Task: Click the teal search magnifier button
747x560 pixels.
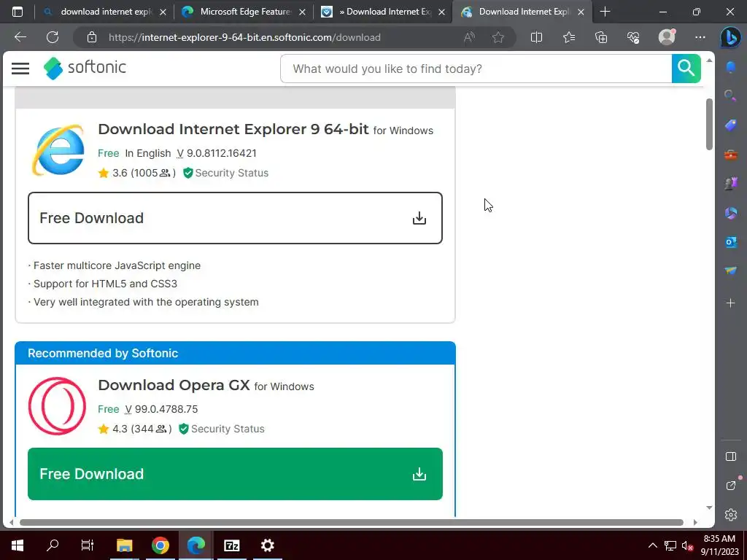Action: tap(686, 69)
